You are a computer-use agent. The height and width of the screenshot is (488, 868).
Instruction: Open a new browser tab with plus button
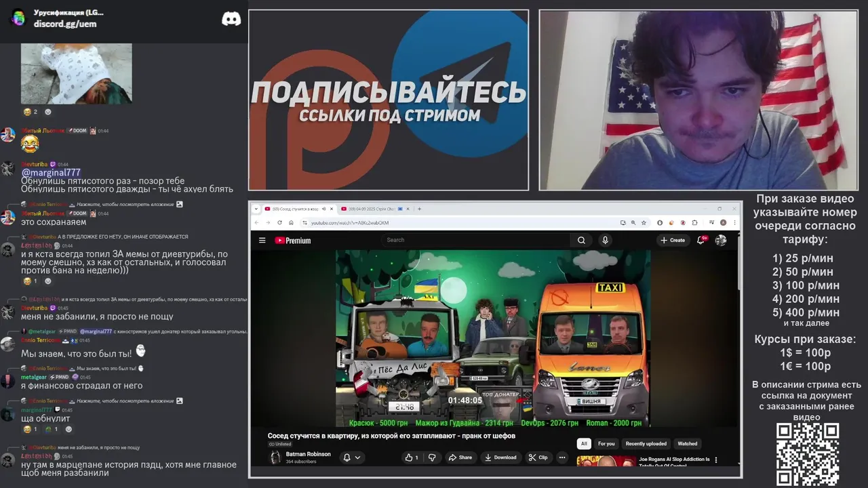pos(419,209)
